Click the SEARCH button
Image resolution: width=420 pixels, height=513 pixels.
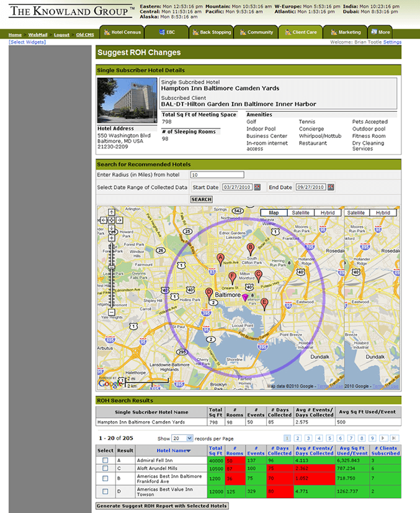[202, 199]
